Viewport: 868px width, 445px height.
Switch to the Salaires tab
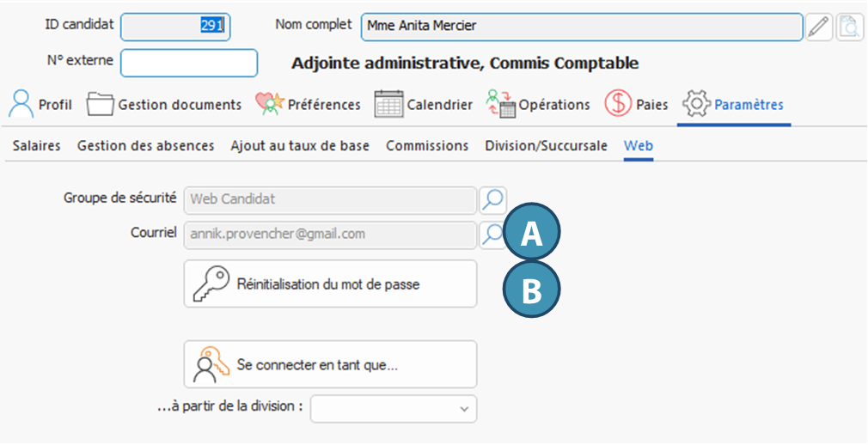(x=36, y=146)
